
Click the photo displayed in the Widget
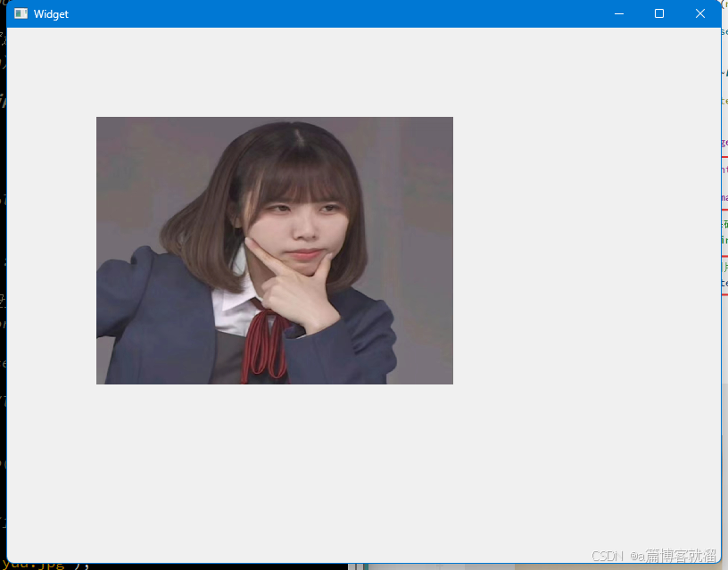pyautogui.click(x=275, y=250)
